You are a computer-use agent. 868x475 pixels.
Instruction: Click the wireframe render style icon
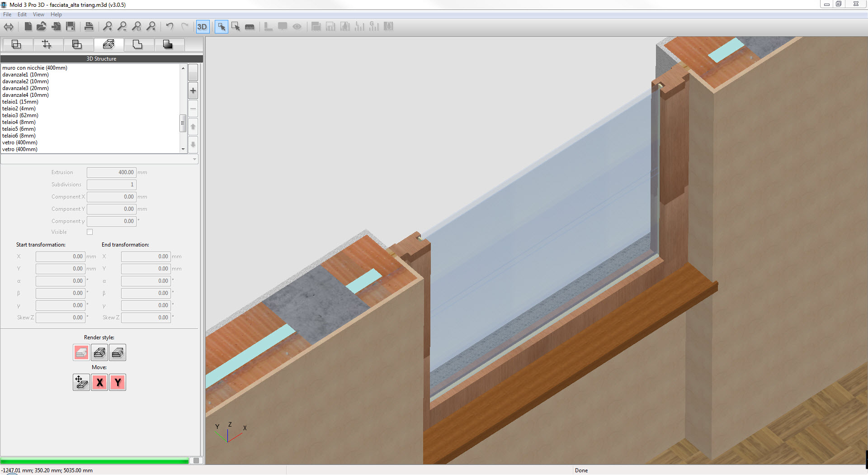point(99,352)
